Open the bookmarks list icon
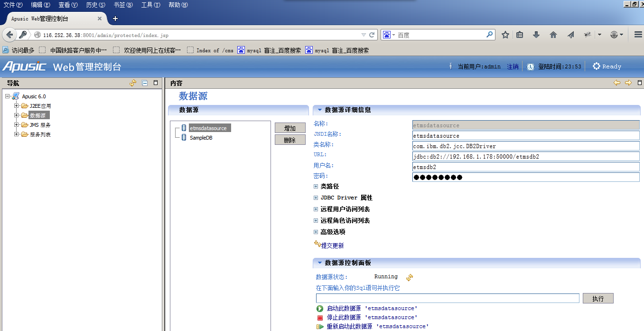 tap(520, 35)
